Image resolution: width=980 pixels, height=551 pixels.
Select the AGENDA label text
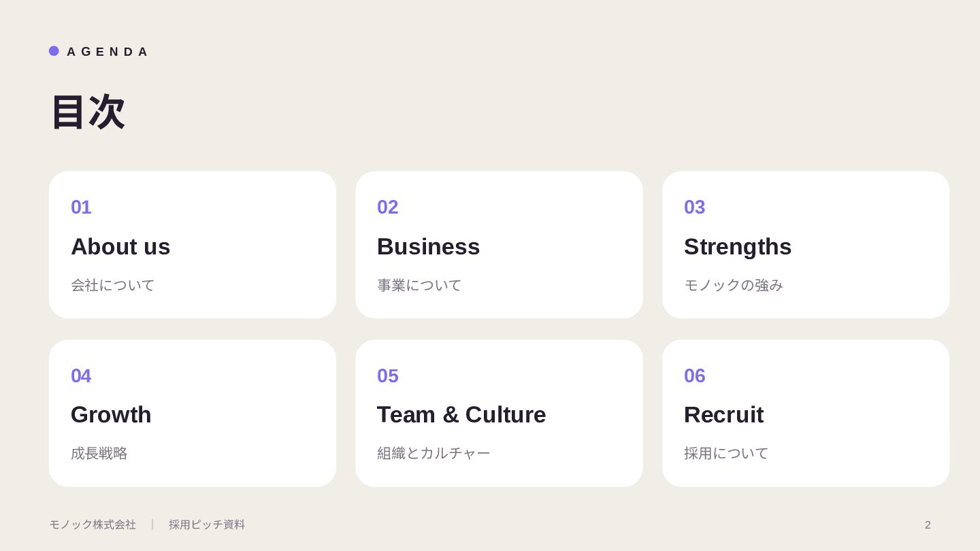pos(107,52)
